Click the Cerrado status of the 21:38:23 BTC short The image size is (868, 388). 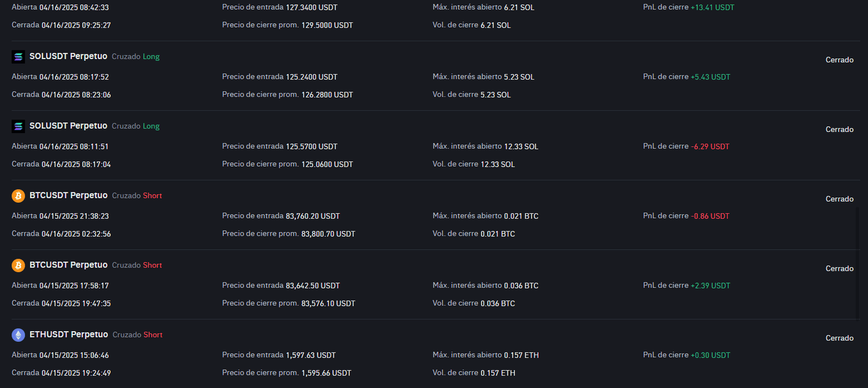tap(839, 199)
